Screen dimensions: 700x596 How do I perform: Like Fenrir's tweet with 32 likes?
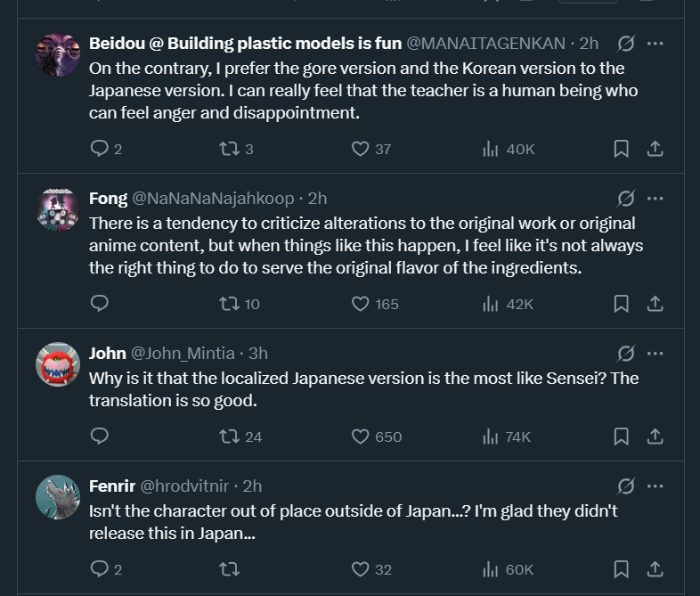click(x=371, y=569)
